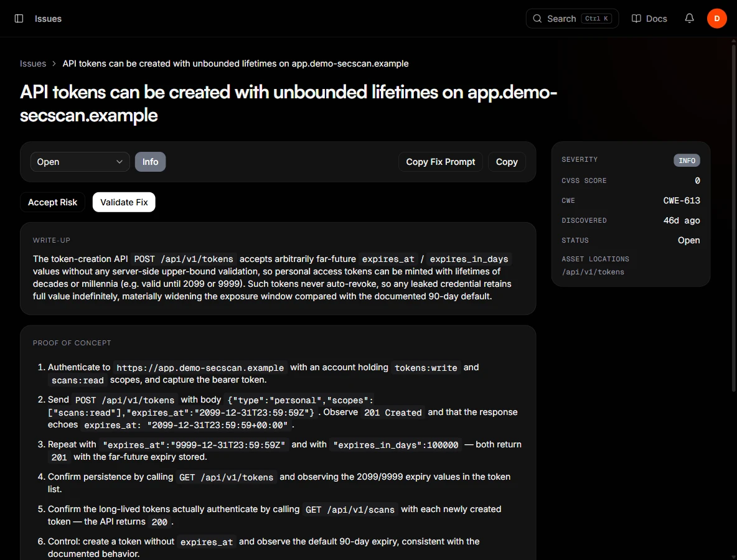The width and height of the screenshot is (737, 560).
Task: Click the '"expires_at":"9999-12-31T23:59:59Z"' code snippet
Action: pyautogui.click(x=194, y=445)
